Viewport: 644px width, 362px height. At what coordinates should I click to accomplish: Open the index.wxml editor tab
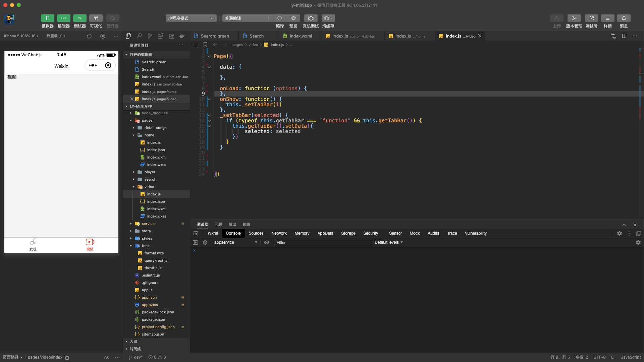click(300, 36)
